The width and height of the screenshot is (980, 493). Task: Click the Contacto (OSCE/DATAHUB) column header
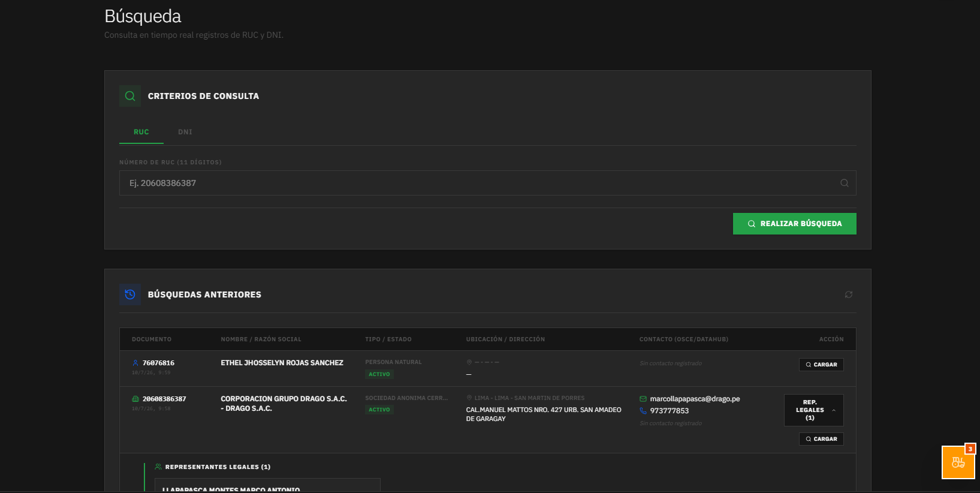point(684,339)
